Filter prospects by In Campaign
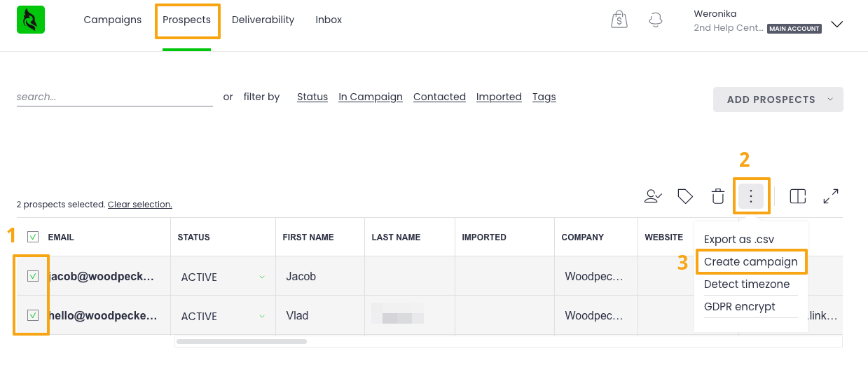Image resolution: width=868 pixels, height=372 pixels. point(370,97)
